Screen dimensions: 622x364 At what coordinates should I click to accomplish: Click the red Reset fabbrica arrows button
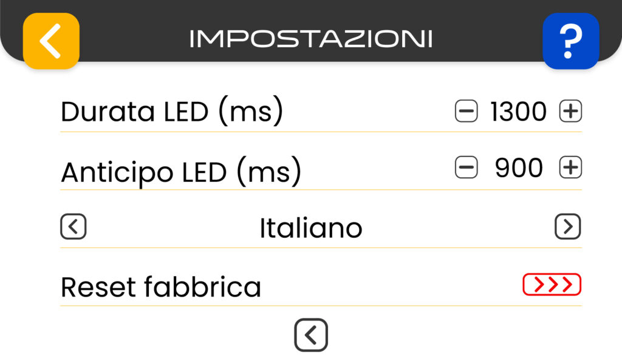552,284
